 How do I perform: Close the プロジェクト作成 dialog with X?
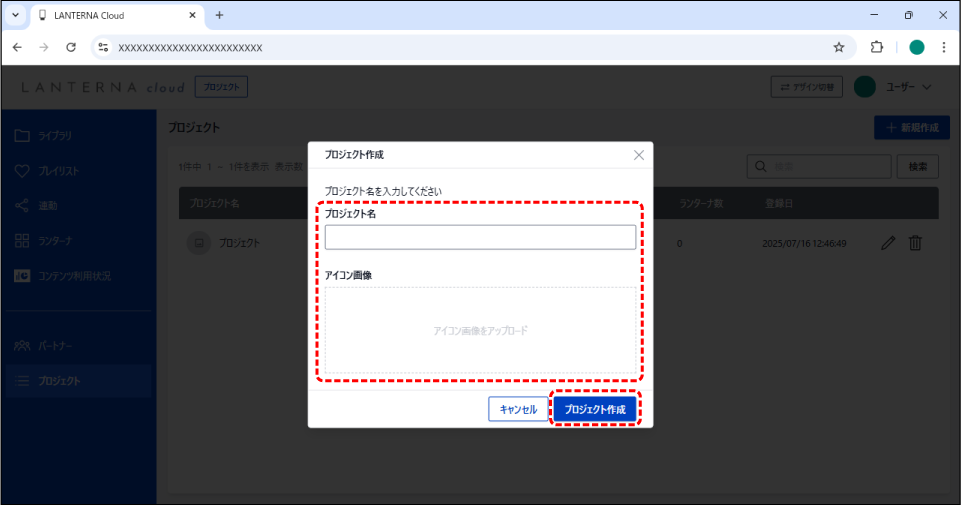639,155
